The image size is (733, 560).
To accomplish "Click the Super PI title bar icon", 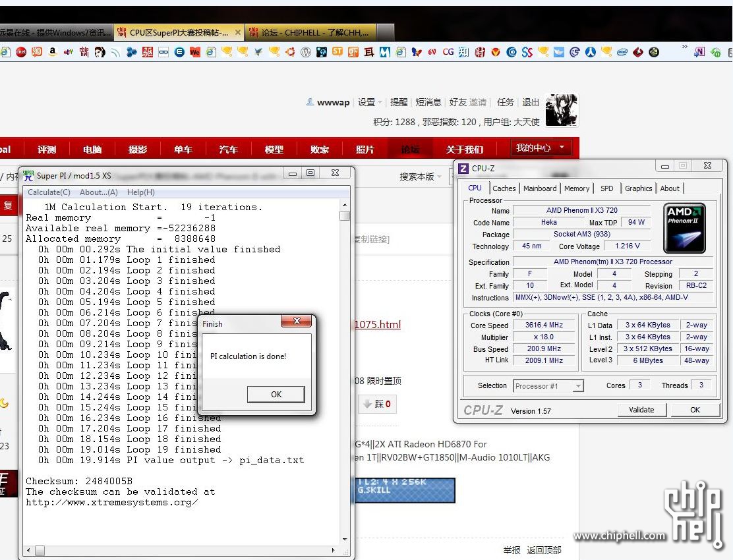I will click(28, 176).
